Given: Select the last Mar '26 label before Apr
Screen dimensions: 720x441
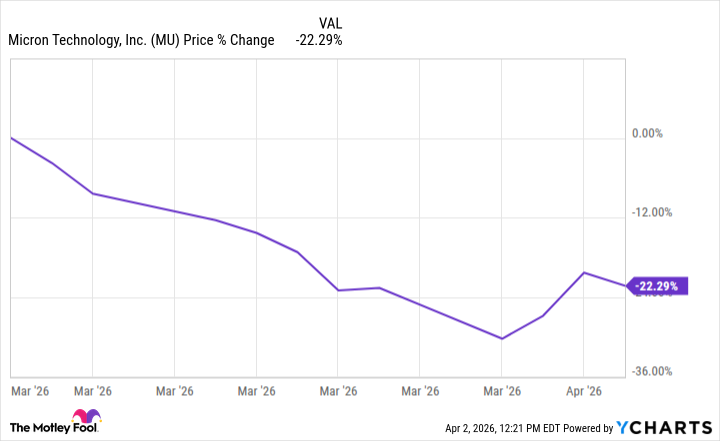Looking at the screenshot, I should point(502,391).
